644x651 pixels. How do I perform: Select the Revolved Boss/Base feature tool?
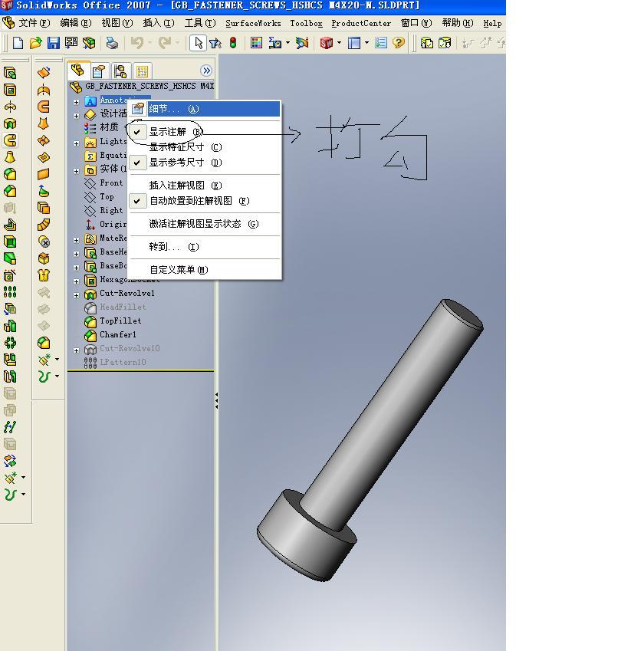tap(10, 107)
